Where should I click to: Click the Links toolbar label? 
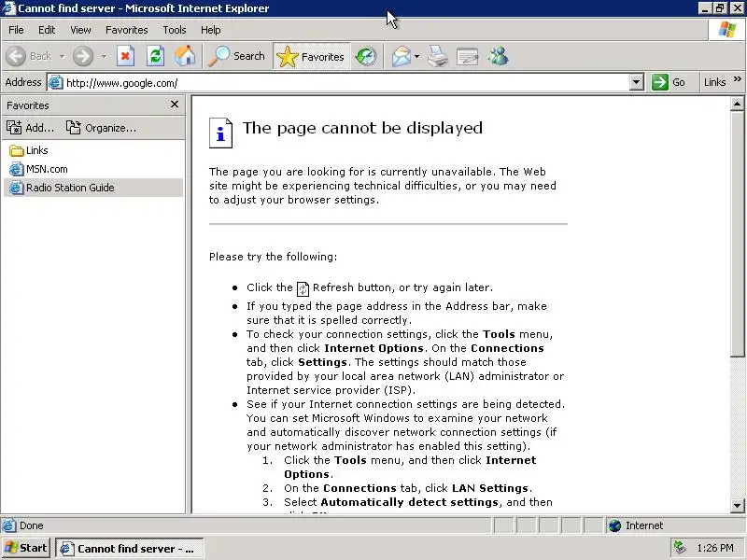pyautogui.click(x=714, y=82)
